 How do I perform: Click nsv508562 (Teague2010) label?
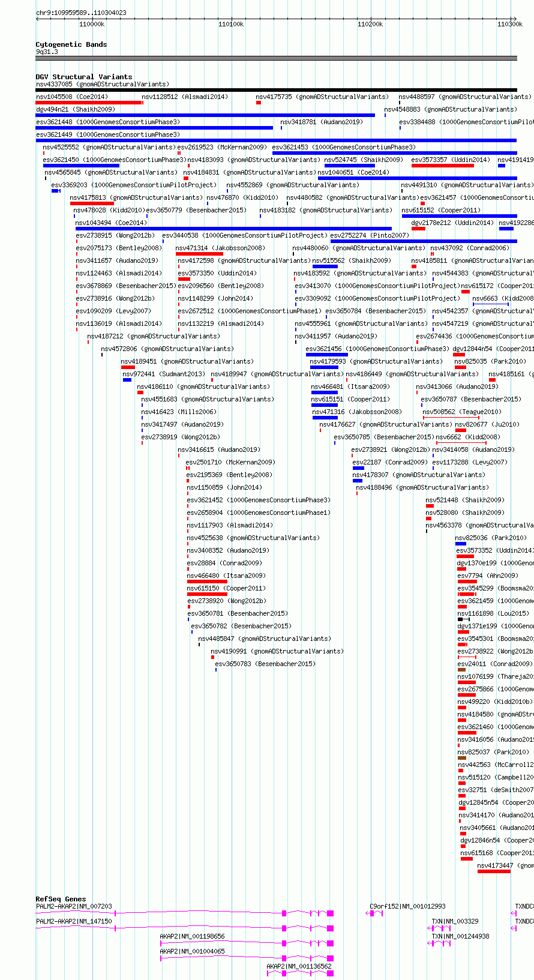coord(462,412)
